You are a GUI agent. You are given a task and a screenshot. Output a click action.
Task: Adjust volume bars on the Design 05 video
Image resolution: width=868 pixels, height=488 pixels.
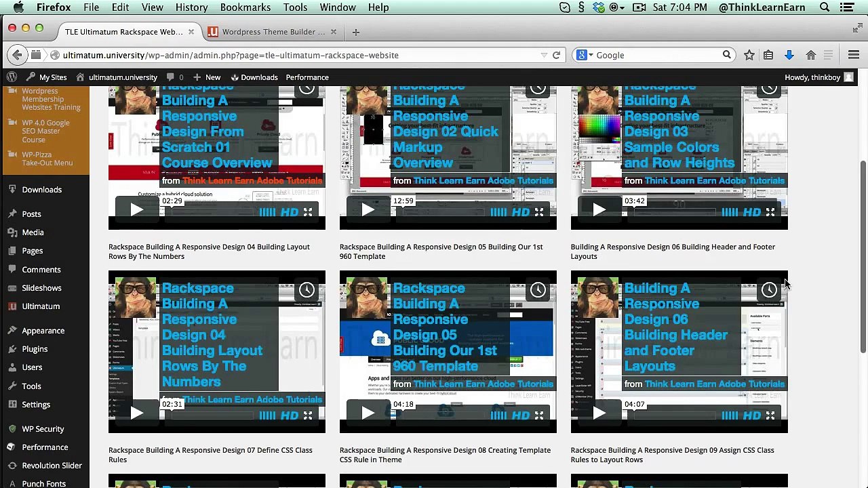[498, 415]
